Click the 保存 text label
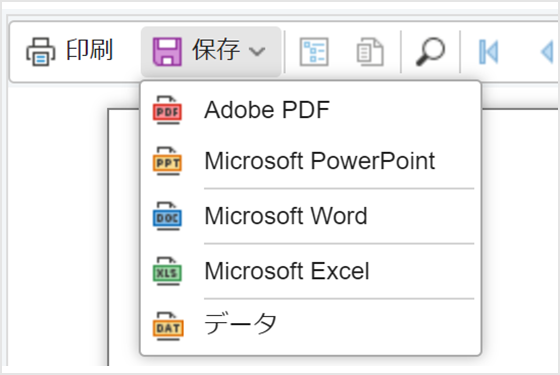560x375 pixels. point(216,50)
